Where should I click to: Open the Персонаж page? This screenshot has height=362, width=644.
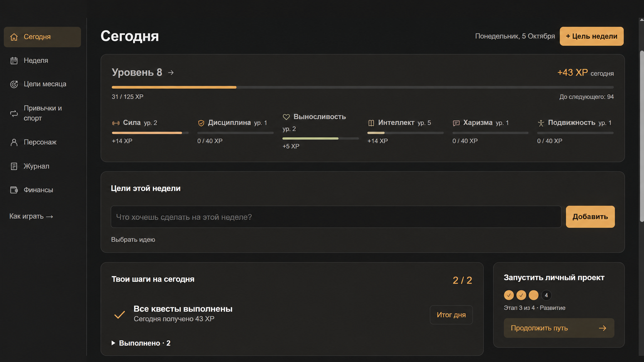(x=42, y=142)
